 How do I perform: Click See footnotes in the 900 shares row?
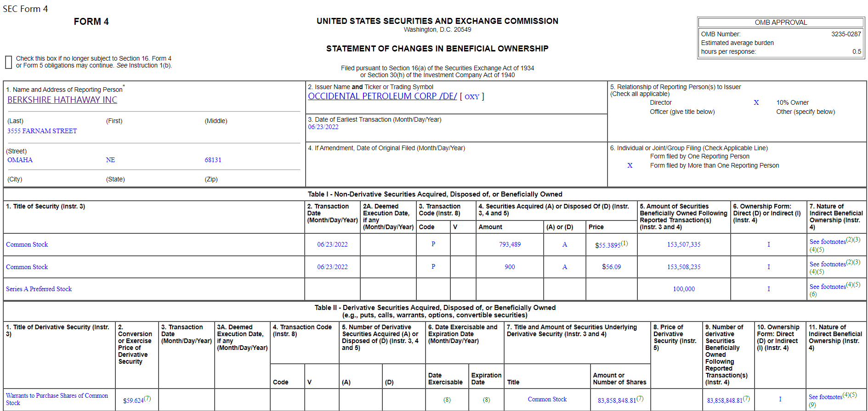[828, 264]
